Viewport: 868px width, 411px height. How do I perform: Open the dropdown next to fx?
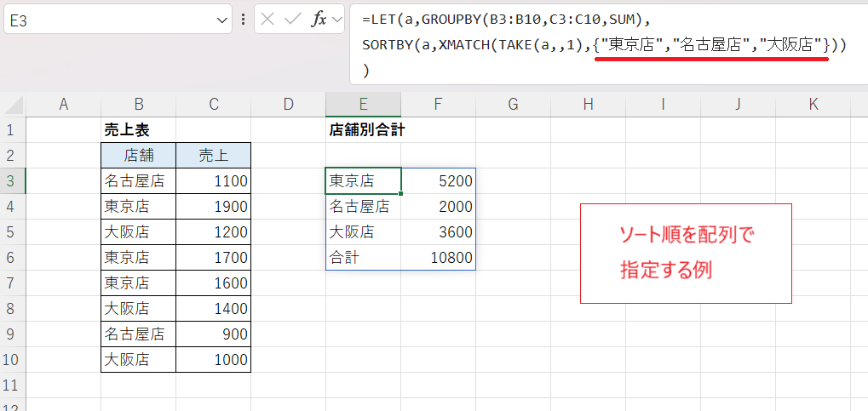(x=337, y=20)
